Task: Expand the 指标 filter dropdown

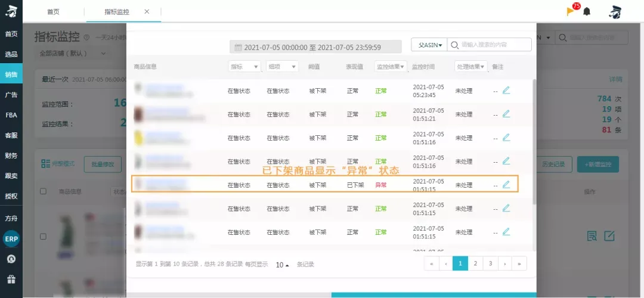Action: 245,67
